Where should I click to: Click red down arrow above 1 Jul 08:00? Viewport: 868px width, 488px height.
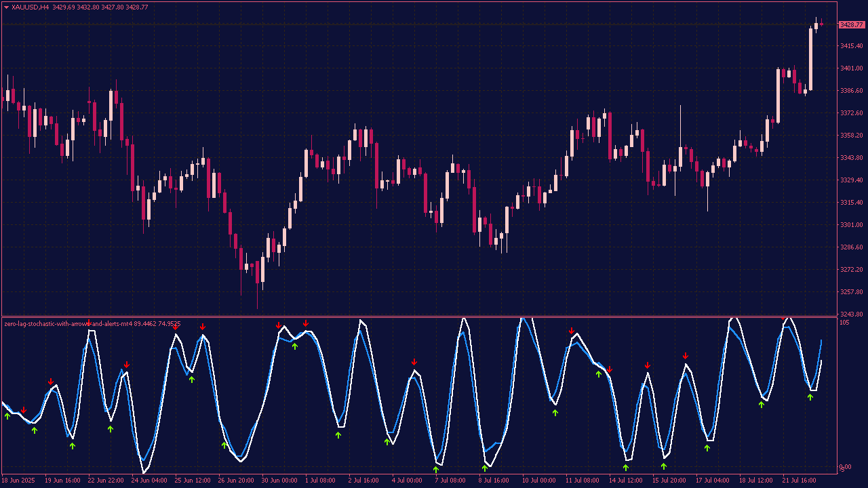(x=306, y=323)
